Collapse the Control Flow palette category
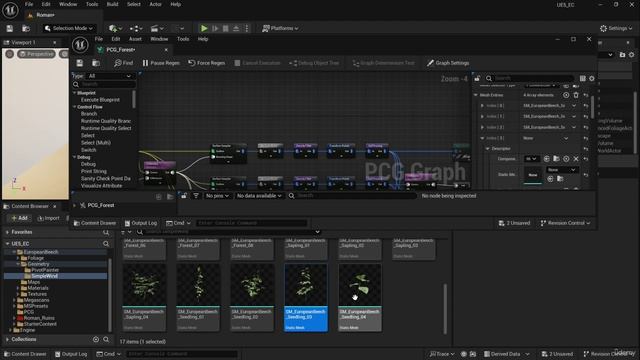The width and height of the screenshot is (640, 360). [75, 107]
